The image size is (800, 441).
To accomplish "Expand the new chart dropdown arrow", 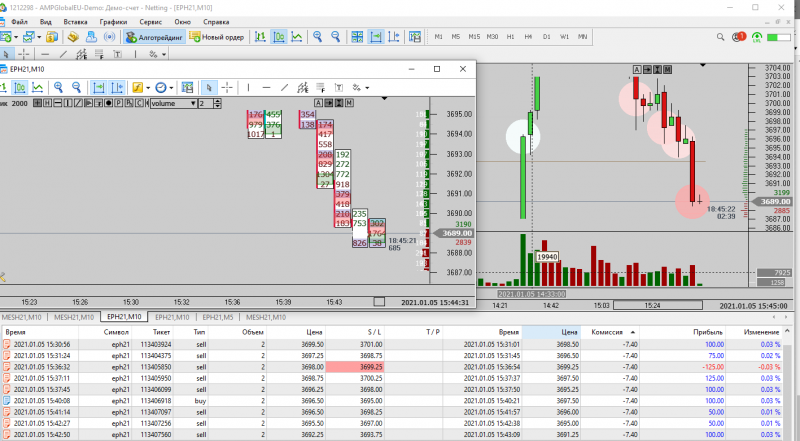I will pyautogui.click(x=16, y=37).
